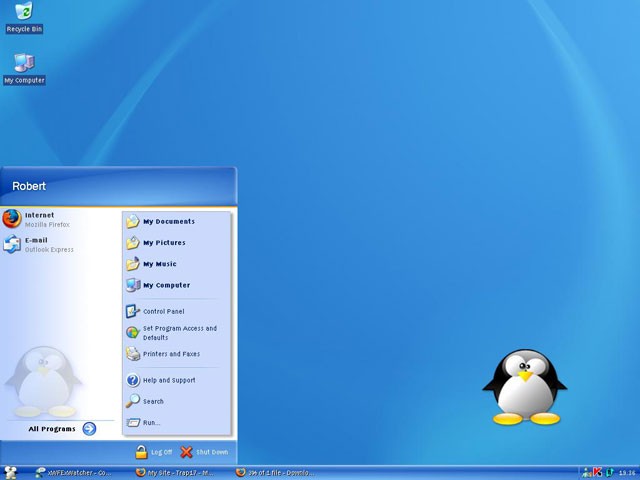Open Printers and Faxes icon
The height and width of the screenshot is (480, 640).
point(133,354)
